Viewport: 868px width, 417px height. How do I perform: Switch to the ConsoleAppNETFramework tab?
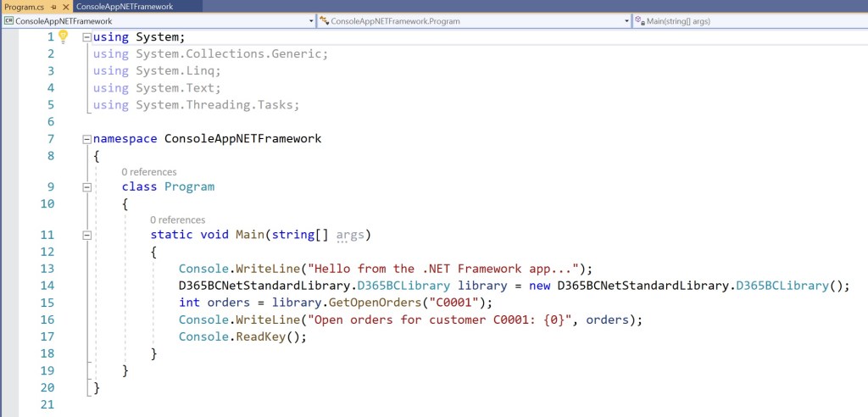click(x=124, y=7)
